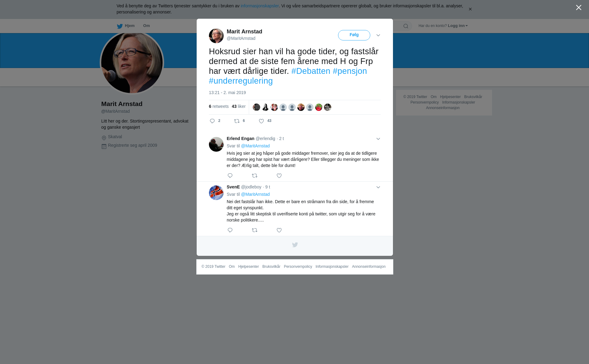Like SvenE's reply tweet
Viewport: 589px width, 364px height.
(279, 230)
